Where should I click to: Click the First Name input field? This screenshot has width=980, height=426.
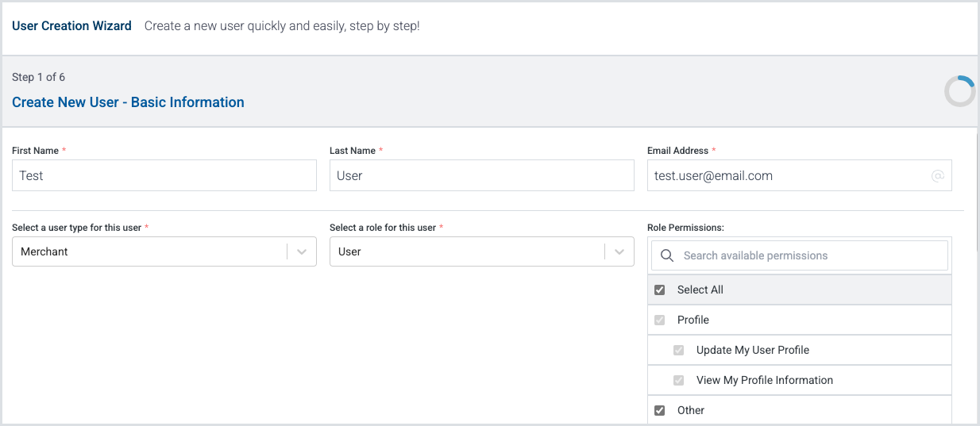coord(164,176)
